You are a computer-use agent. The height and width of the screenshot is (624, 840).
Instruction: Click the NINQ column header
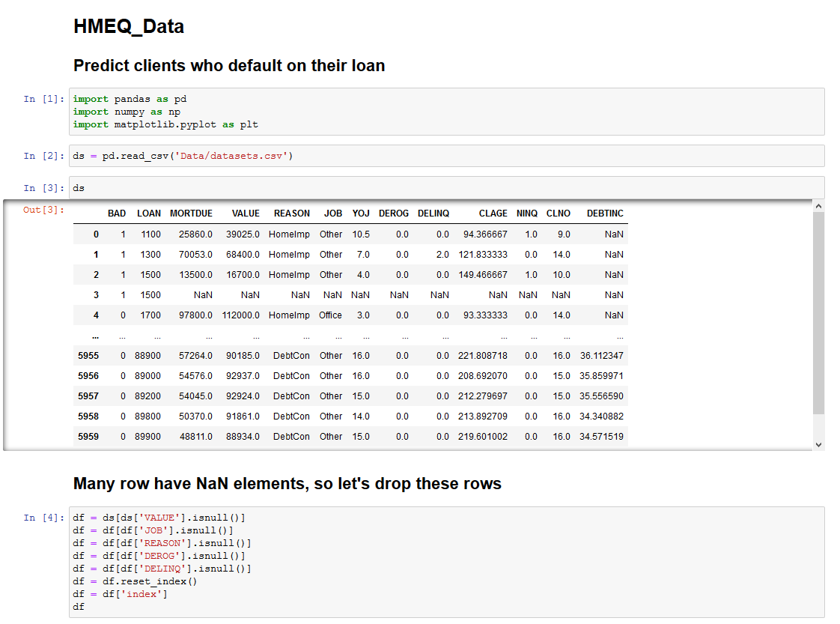(x=526, y=213)
